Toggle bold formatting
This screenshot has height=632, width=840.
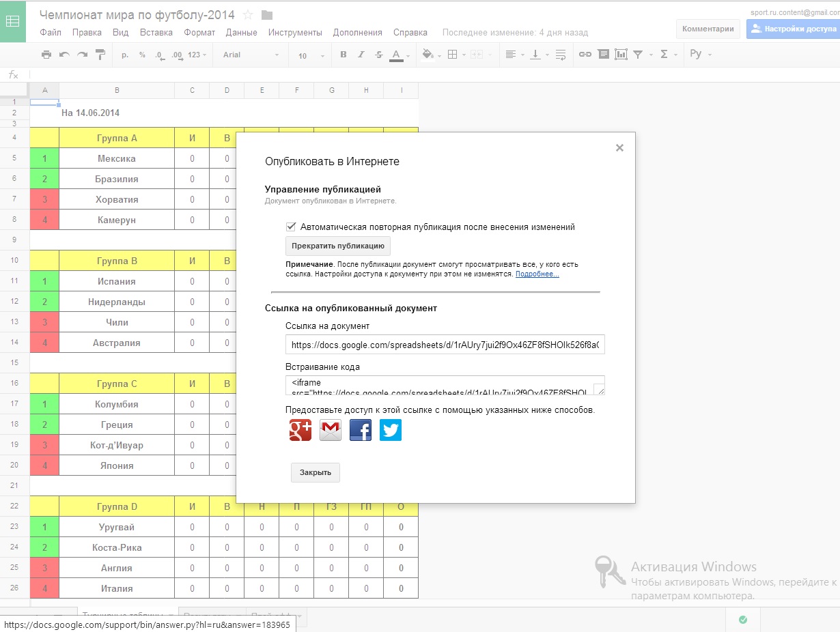(x=344, y=55)
